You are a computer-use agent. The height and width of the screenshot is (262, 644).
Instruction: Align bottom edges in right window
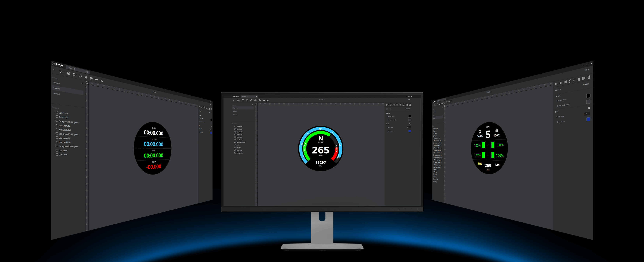click(579, 79)
